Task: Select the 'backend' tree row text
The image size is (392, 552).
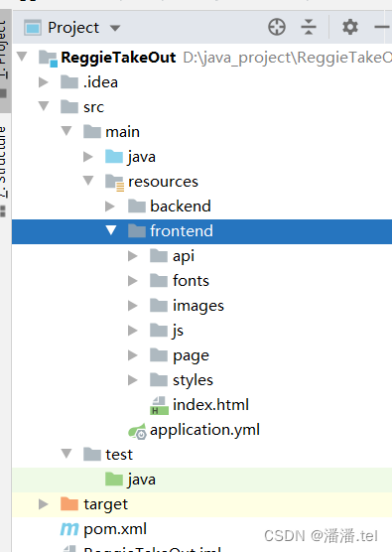Action: [x=181, y=207]
